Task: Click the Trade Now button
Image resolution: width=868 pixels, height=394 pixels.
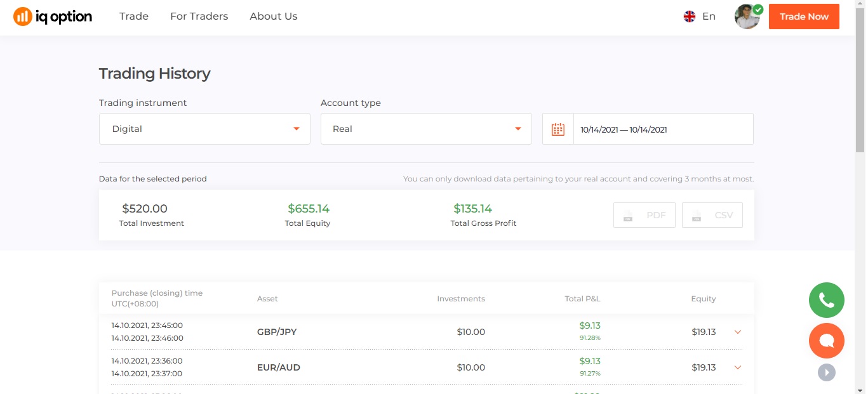Action: (x=804, y=16)
